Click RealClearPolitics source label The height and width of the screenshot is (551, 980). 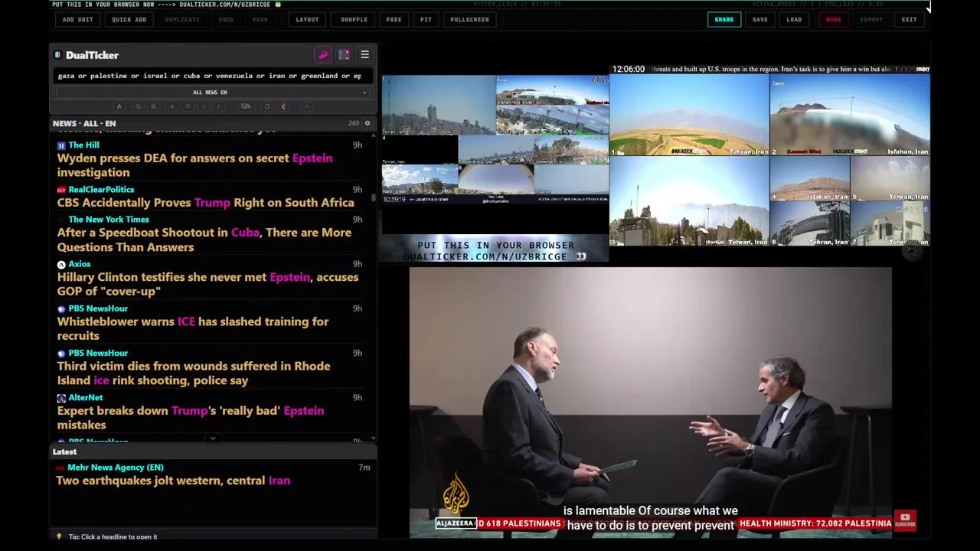101,189
